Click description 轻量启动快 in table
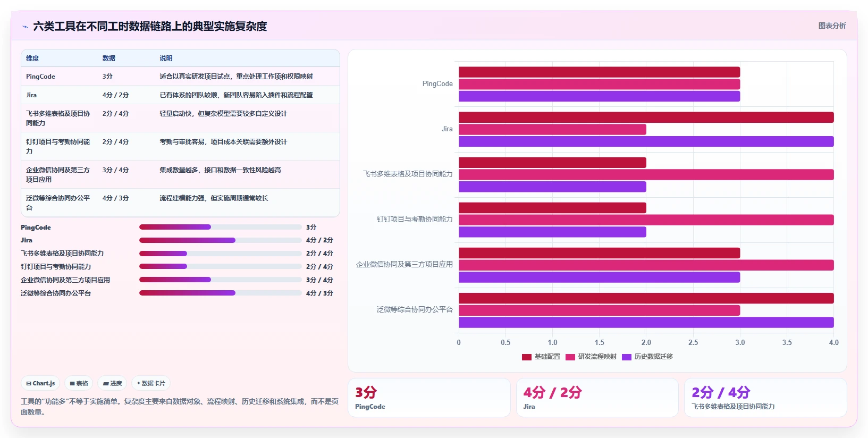The image size is (868, 438). pos(223,114)
